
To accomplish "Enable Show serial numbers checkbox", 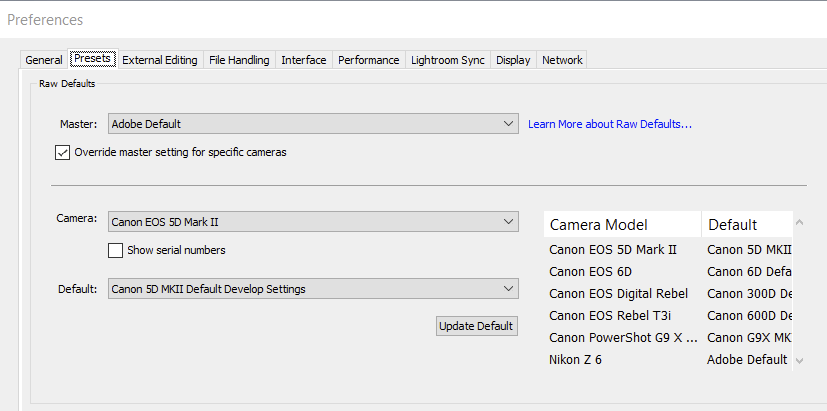I will tap(116, 250).
